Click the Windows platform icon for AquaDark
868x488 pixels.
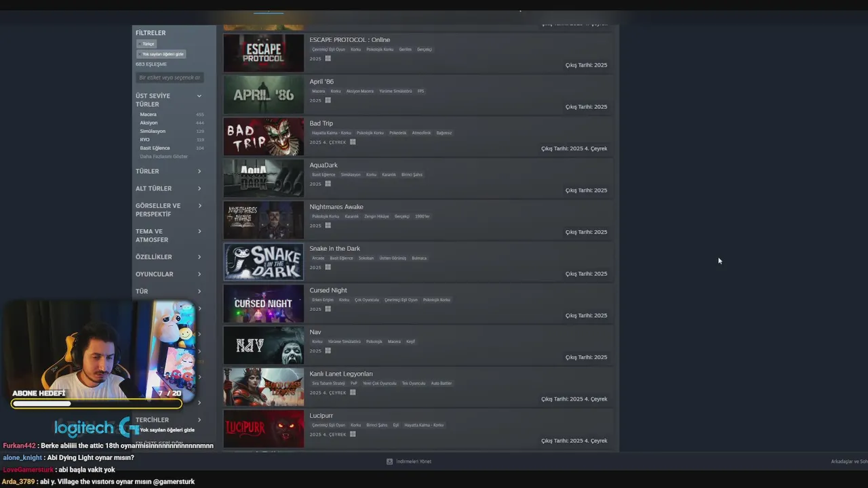pyautogui.click(x=328, y=184)
